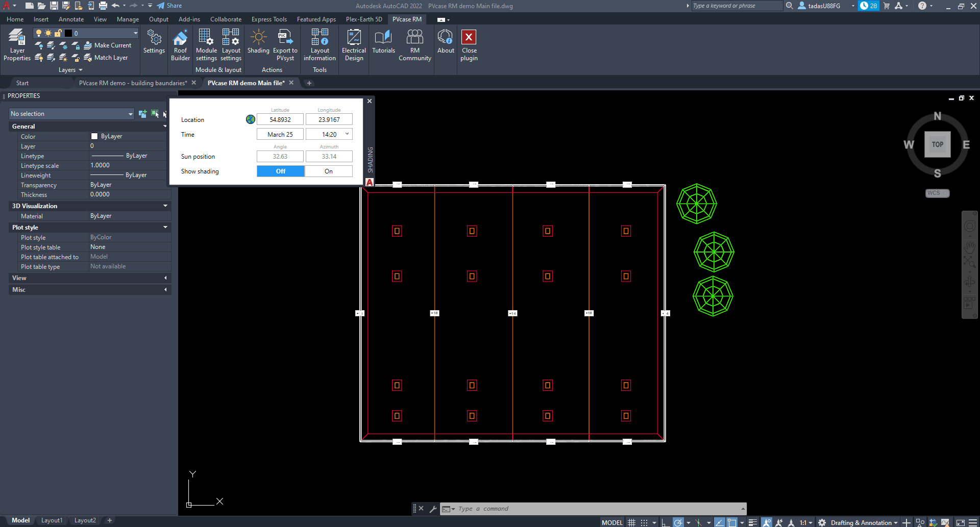Toggle Ortho mode in status bar

click(665, 522)
